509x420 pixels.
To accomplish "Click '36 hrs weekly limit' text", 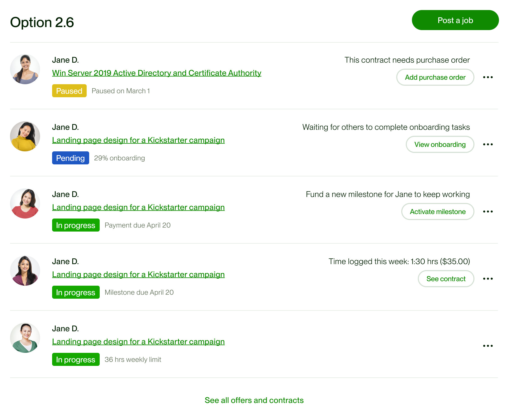I will pyautogui.click(x=133, y=359).
